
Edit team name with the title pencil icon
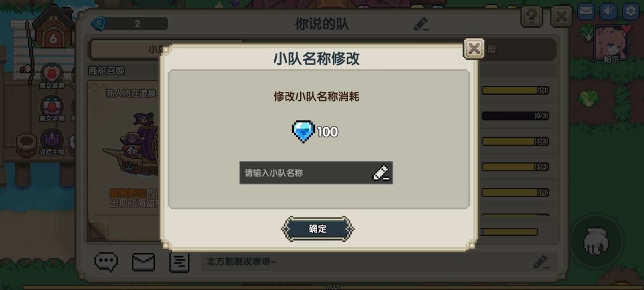pyautogui.click(x=422, y=24)
